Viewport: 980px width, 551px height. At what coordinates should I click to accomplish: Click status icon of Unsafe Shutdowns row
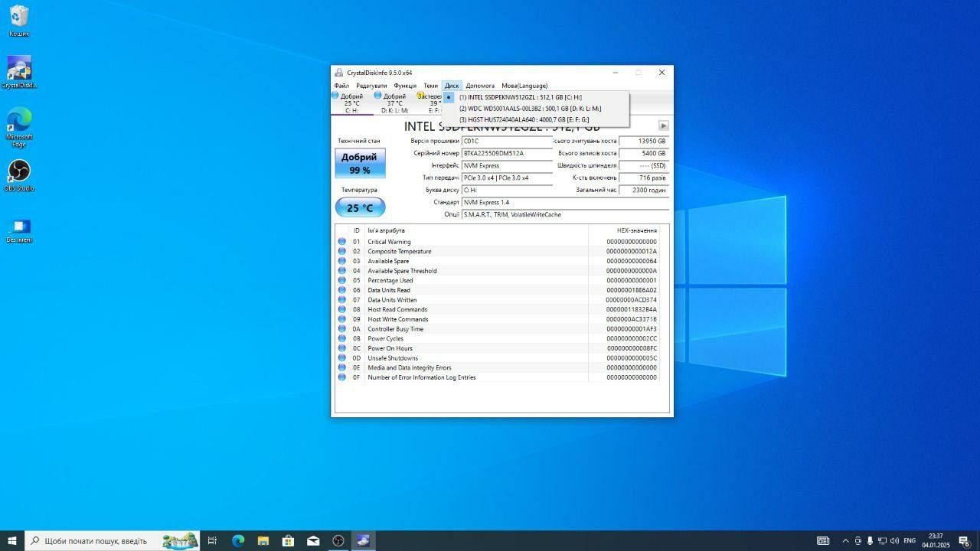click(342, 358)
